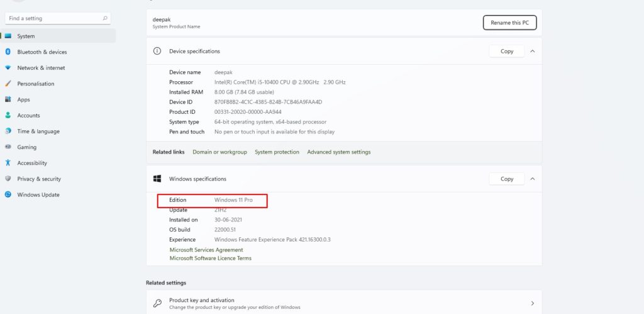Viewport: 644px width, 314px height.
Task: Click the Privacy & security shield icon
Action: 8,179
